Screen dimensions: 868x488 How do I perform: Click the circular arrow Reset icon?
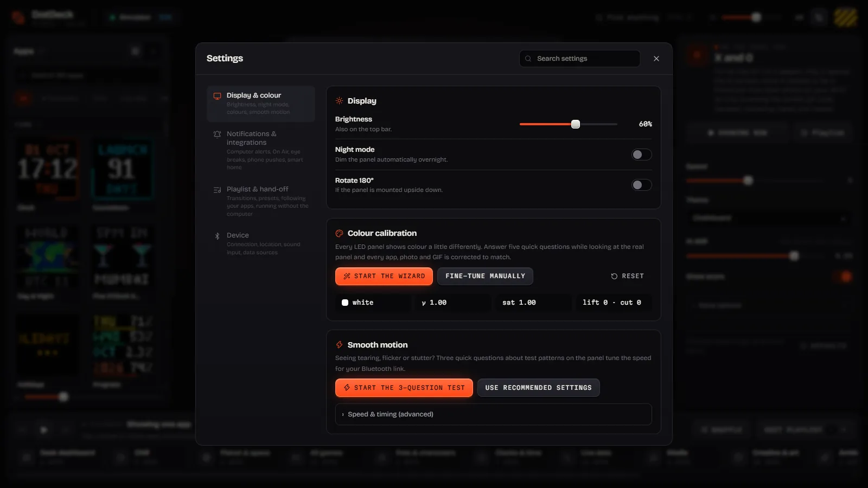coord(614,276)
